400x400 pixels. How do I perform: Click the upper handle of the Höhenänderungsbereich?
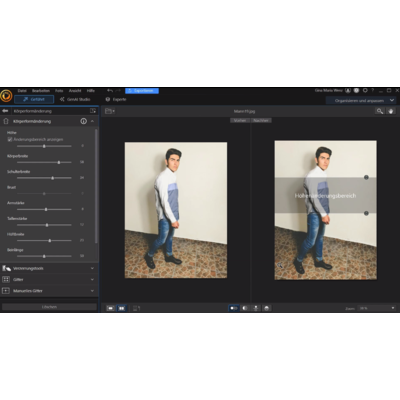[x=366, y=177]
